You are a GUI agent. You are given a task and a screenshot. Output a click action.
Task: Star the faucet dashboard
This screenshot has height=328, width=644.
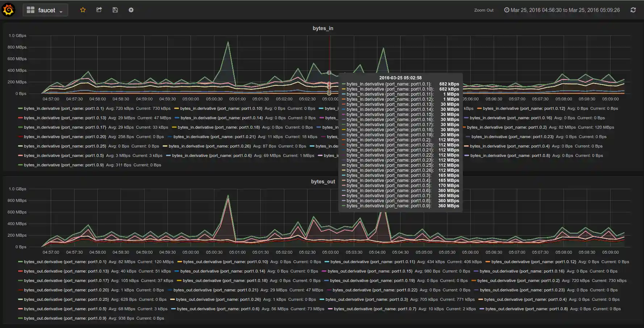(83, 10)
